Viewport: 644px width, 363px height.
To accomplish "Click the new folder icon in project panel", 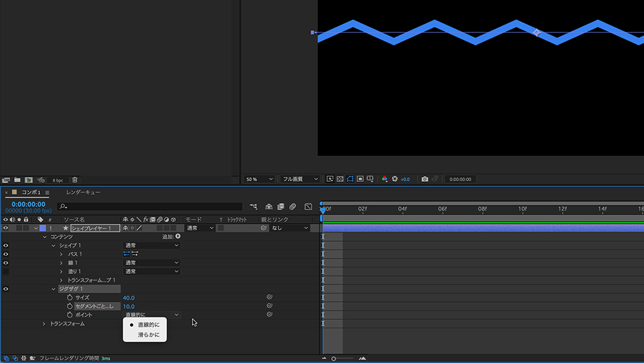I will (x=17, y=180).
